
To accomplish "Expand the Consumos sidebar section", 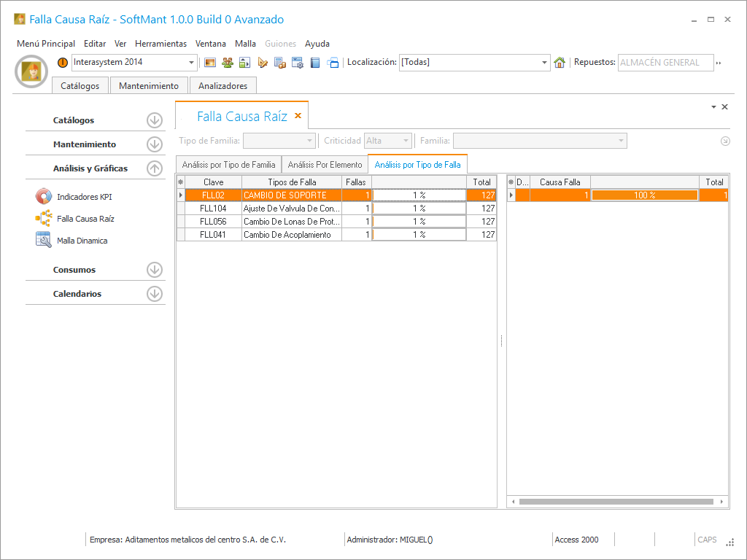I will point(154,270).
